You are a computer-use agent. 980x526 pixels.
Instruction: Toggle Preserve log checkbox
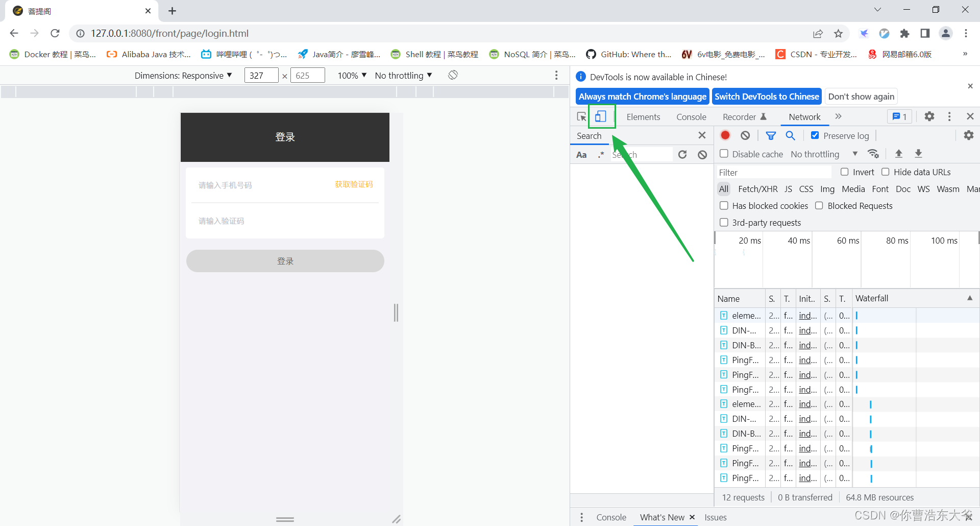tap(815, 135)
